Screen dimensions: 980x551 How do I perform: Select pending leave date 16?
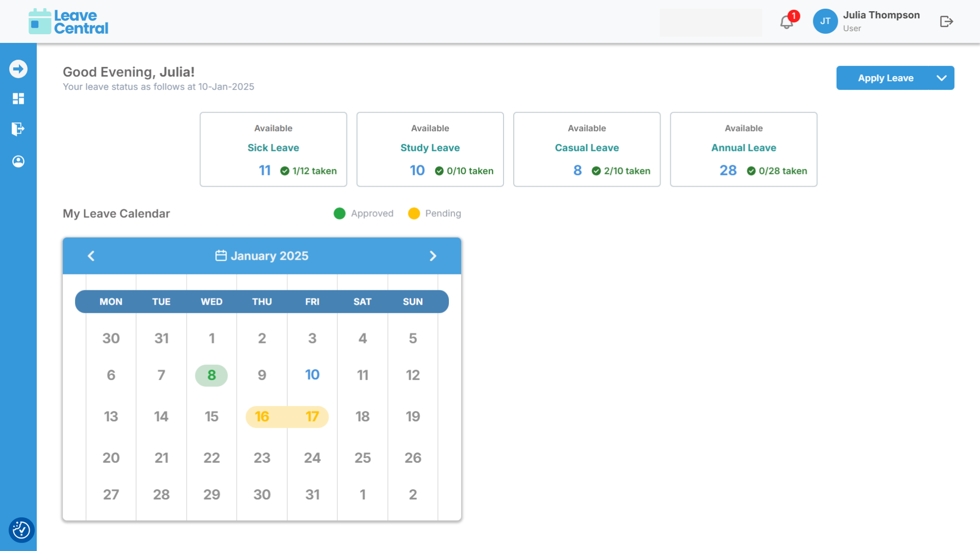[x=262, y=416]
